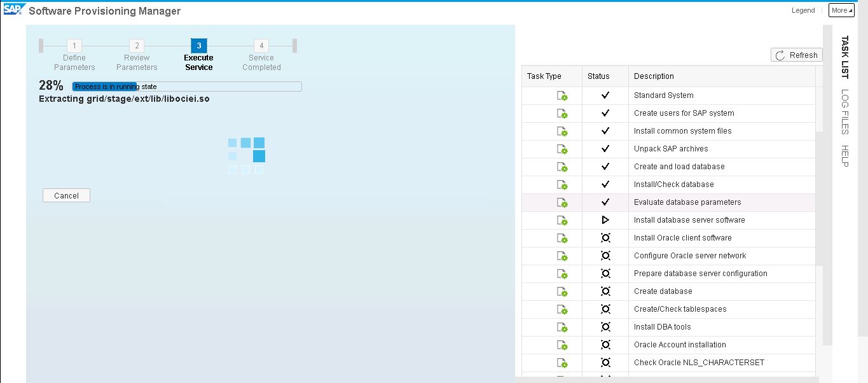Click completed checkmark status for Standard System
This screenshot has width=868, height=383.
pyautogui.click(x=605, y=95)
